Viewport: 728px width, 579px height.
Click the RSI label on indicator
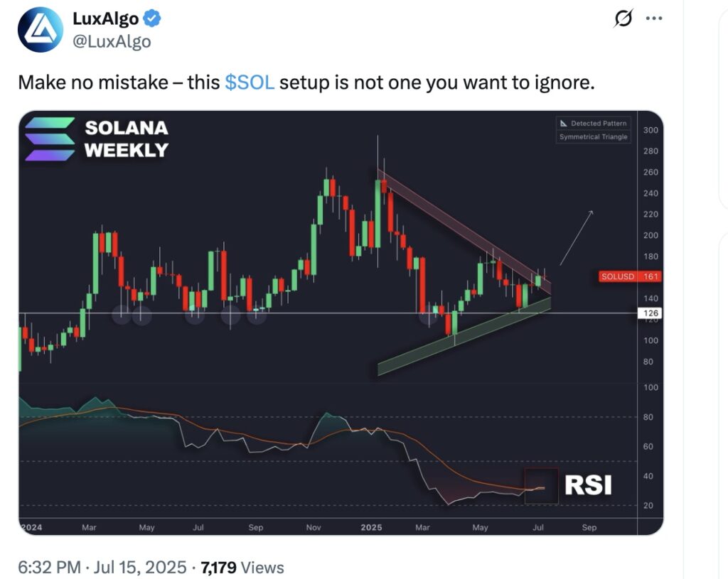588,485
